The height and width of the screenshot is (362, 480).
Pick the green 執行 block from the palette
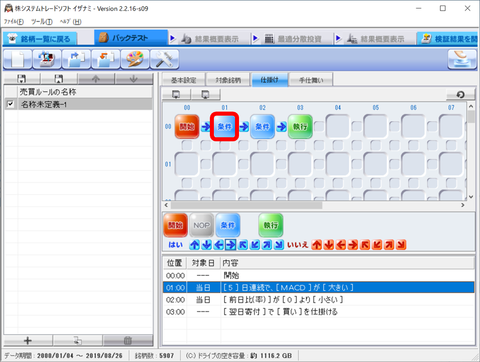(x=271, y=225)
